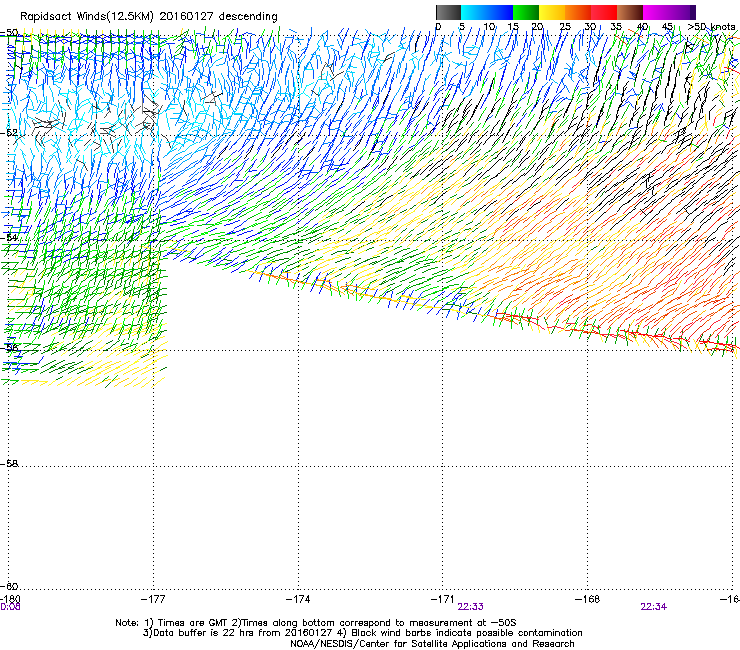This screenshot has width=740, height=650.
Task: Click the yellow 20-25 knots legend segment
Action: 552,12
